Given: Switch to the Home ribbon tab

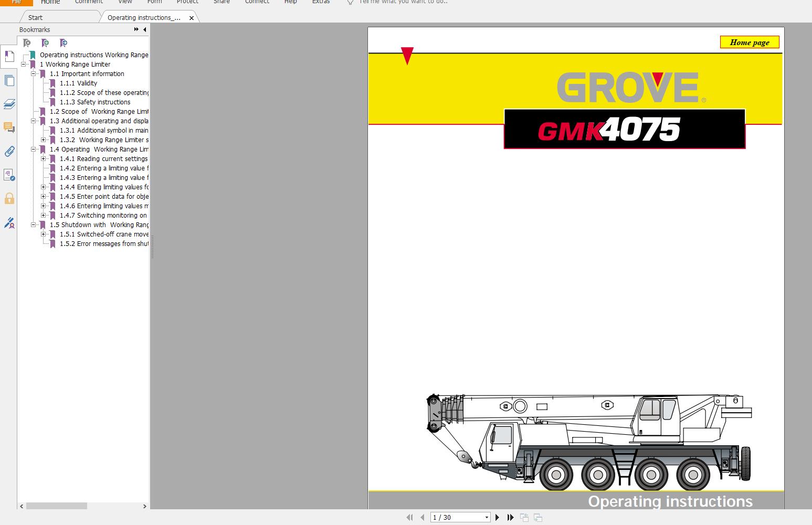Looking at the screenshot, I should pyautogui.click(x=50, y=2).
